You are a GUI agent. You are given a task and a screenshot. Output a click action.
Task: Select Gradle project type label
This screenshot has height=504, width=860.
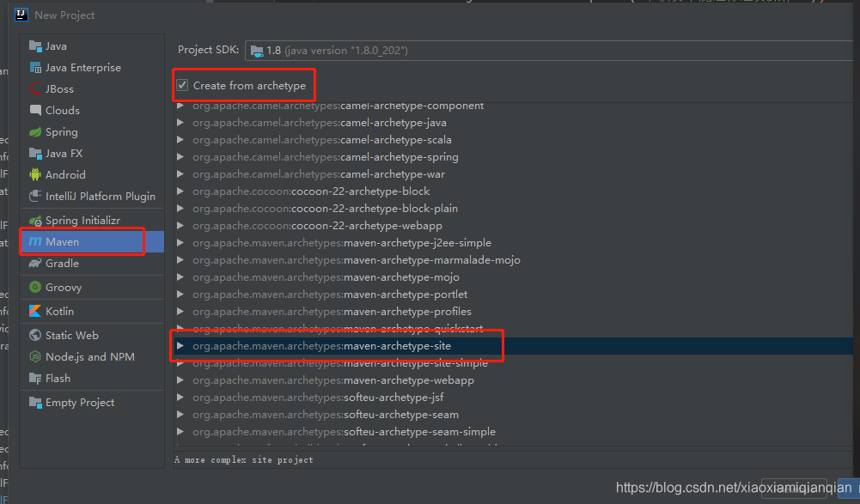click(x=62, y=264)
